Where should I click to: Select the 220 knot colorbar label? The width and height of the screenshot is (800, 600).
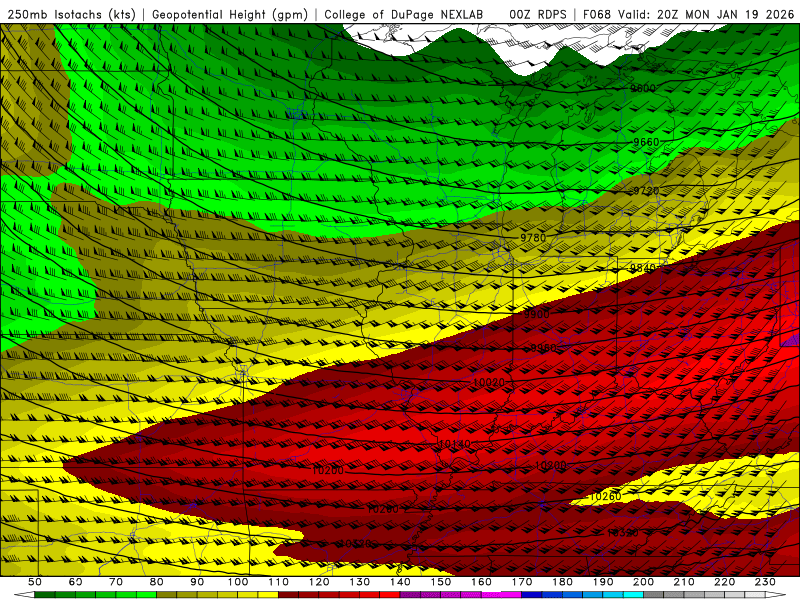(x=725, y=582)
